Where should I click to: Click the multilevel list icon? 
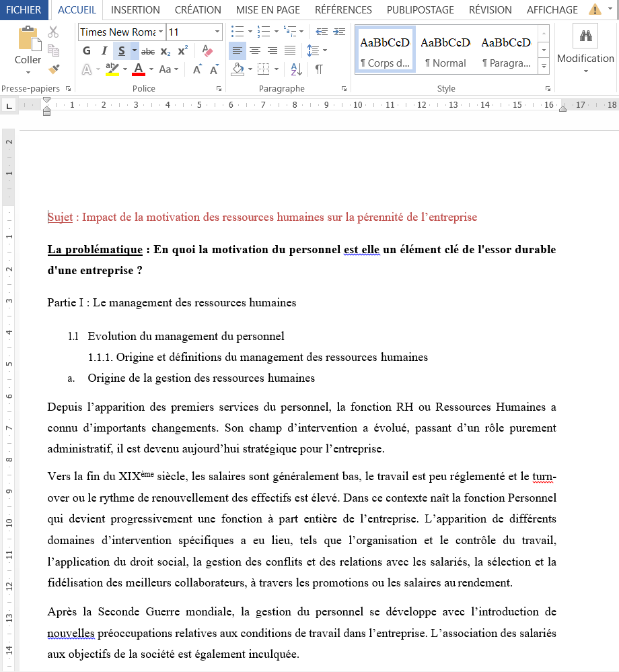290,31
